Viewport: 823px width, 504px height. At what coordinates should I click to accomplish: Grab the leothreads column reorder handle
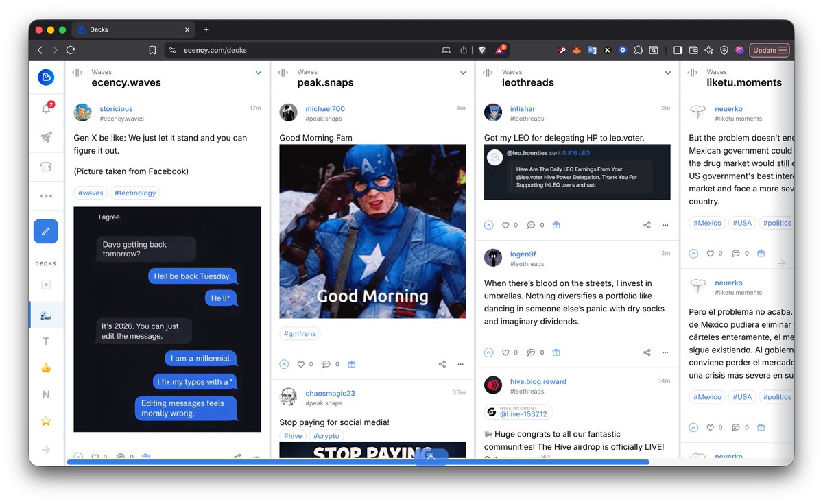[x=488, y=73]
